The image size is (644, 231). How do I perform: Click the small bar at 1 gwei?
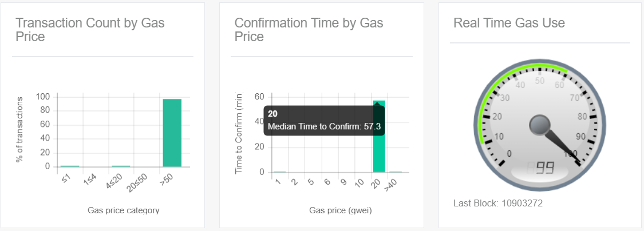tap(280, 172)
